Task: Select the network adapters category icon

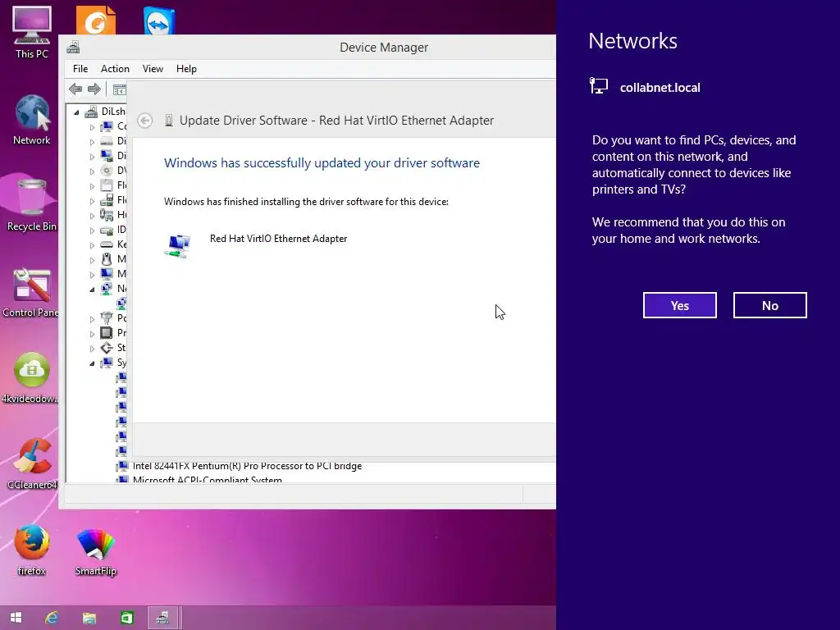Action: pyautogui.click(x=107, y=289)
